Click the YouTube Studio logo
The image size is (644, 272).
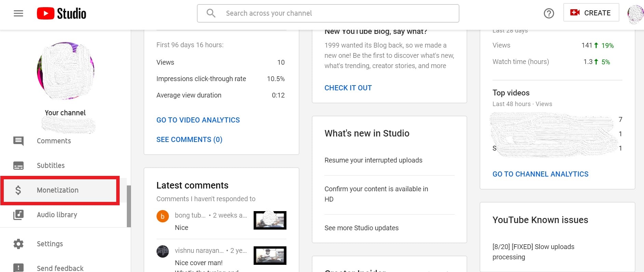coord(62,13)
